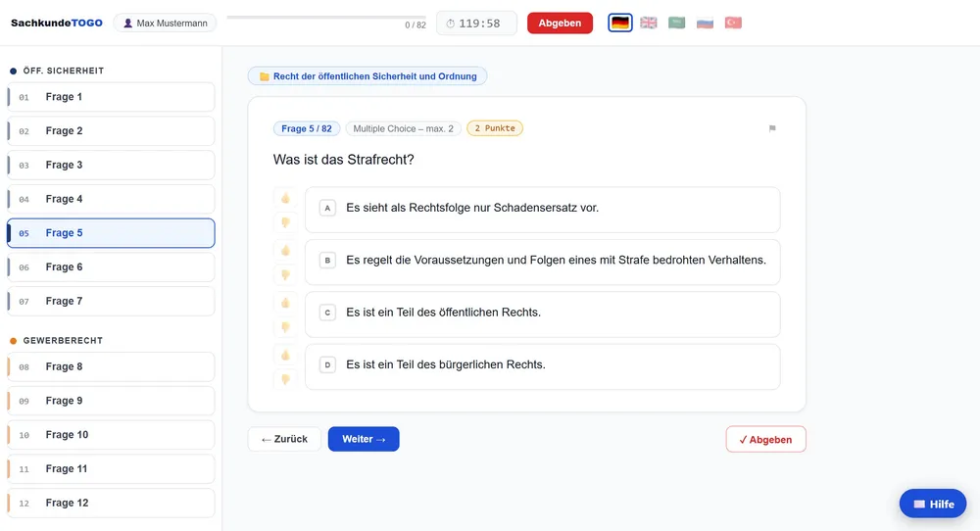980x531 pixels.
Task: Thumbs down answer B
Action: tap(285, 275)
